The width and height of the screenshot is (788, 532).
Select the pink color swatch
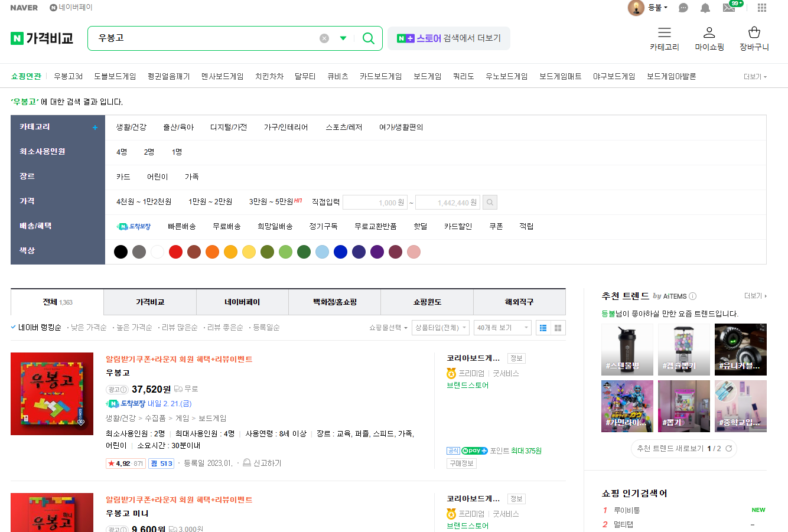(x=413, y=252)
